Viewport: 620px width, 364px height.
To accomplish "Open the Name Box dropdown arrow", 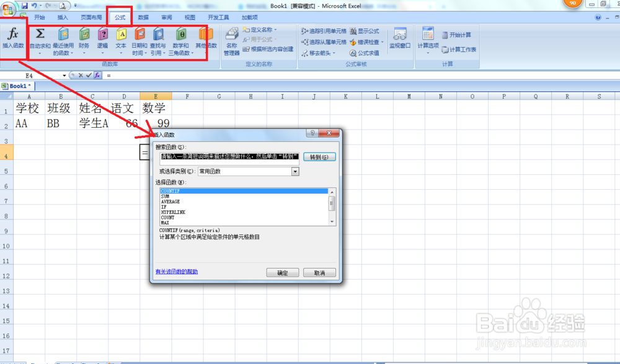I will click(x=64, y=75).
